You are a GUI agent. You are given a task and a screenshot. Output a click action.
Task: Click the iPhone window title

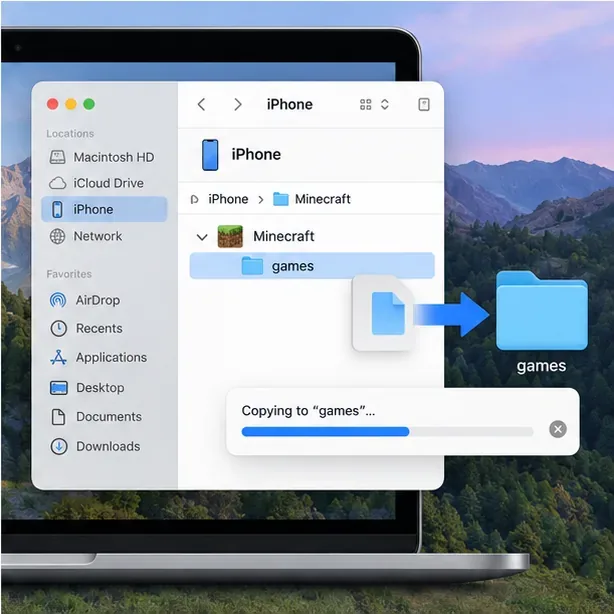(x=289, y=105)
